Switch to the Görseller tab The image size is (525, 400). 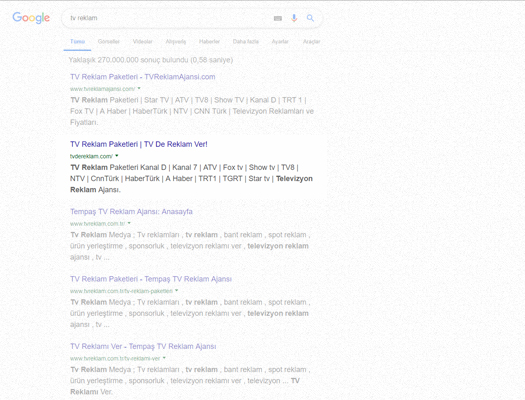[108, 42]
